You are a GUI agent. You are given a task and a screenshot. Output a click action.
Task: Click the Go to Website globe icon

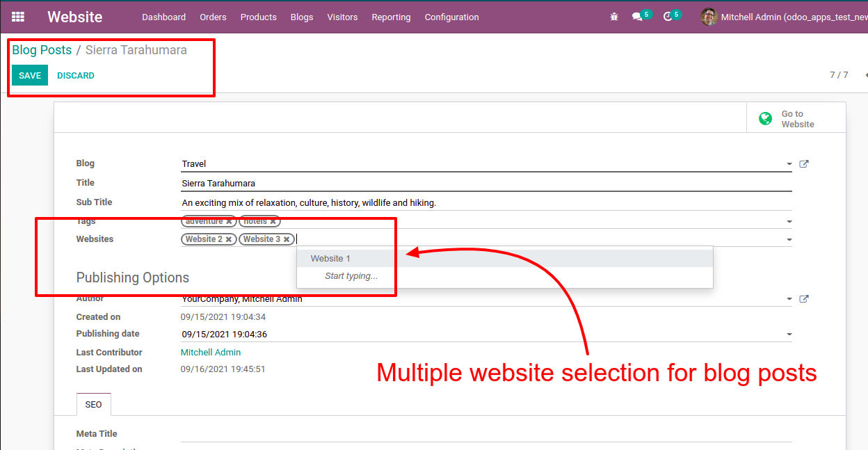[x=766, y=119]
